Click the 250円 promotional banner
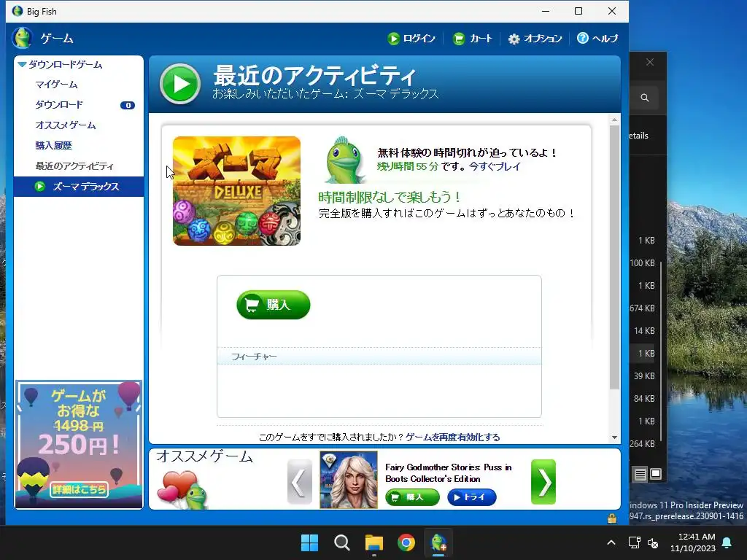The image size is (747, 560). [x=79, y=444]
